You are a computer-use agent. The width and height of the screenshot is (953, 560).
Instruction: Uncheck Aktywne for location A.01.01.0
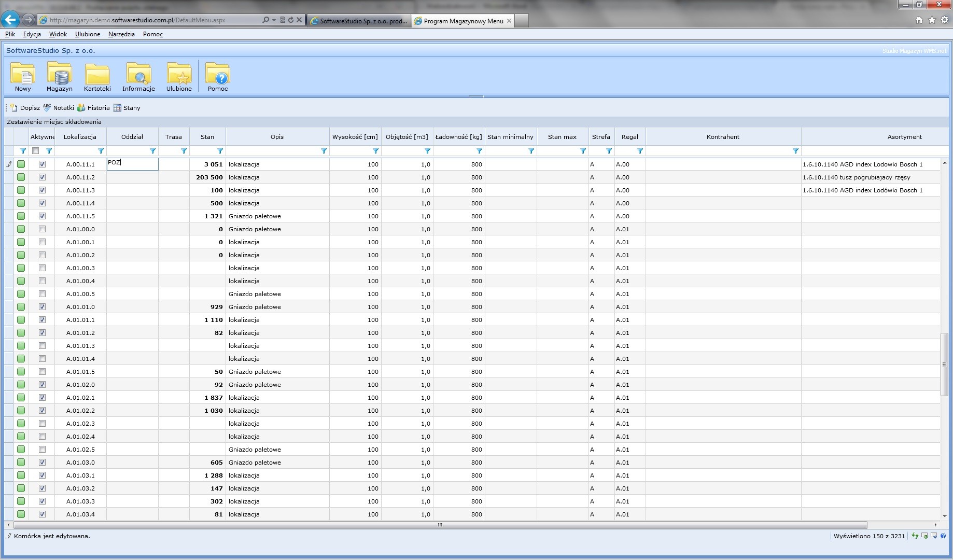[x=43, y=307]
